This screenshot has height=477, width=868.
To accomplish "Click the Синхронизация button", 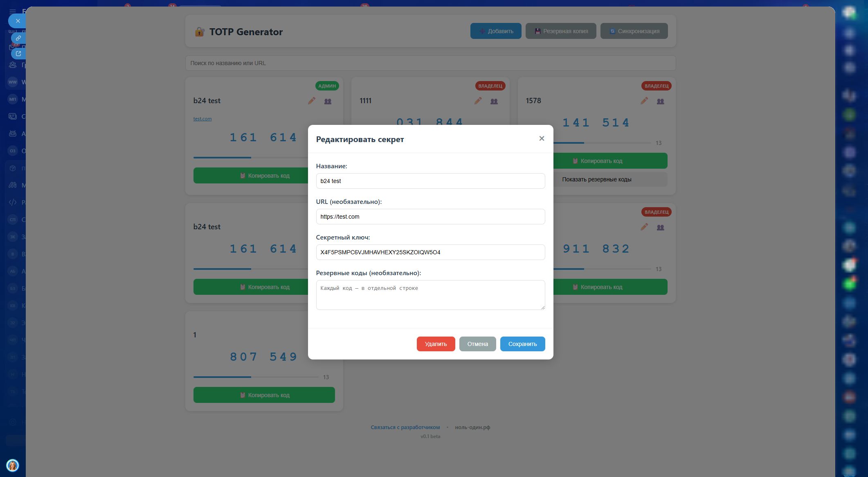I will pos(634,31).
